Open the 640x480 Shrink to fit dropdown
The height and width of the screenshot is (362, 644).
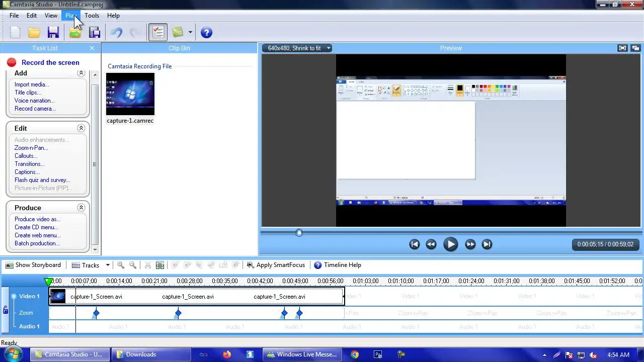[x=297, y=48]
